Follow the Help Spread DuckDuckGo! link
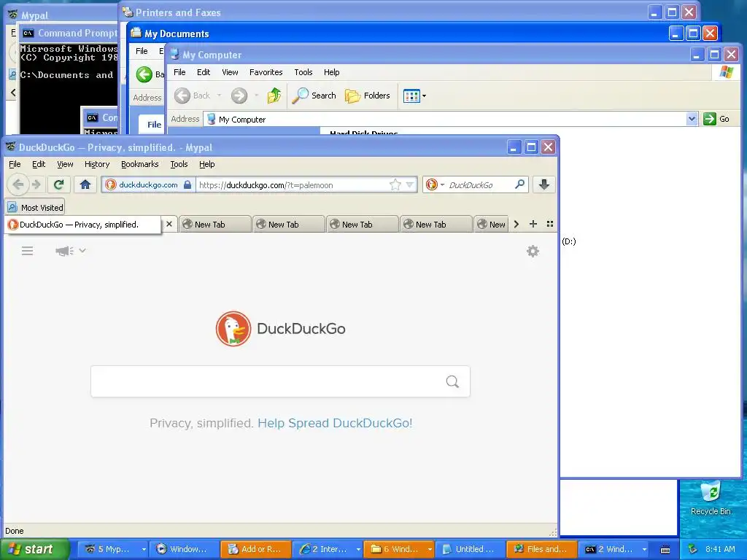This screenshot has height=560, width=747. (x=335, y=423)
